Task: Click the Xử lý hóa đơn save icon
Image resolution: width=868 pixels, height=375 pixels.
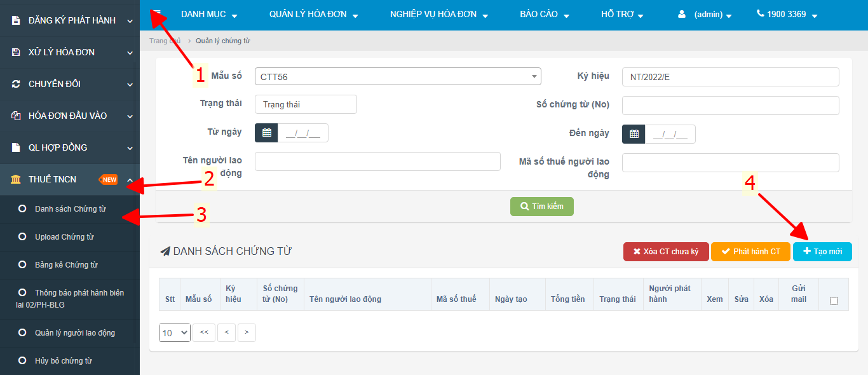Action: pyautogui.click(x=16, y=53)
